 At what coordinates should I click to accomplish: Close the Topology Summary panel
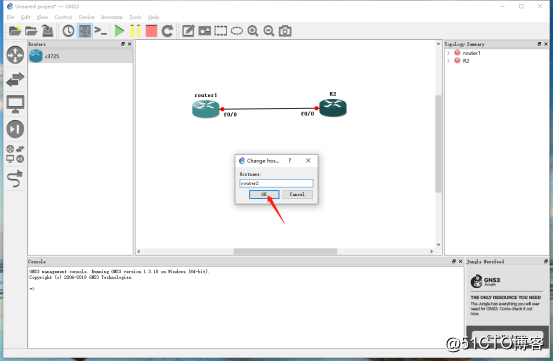(546, 44)
